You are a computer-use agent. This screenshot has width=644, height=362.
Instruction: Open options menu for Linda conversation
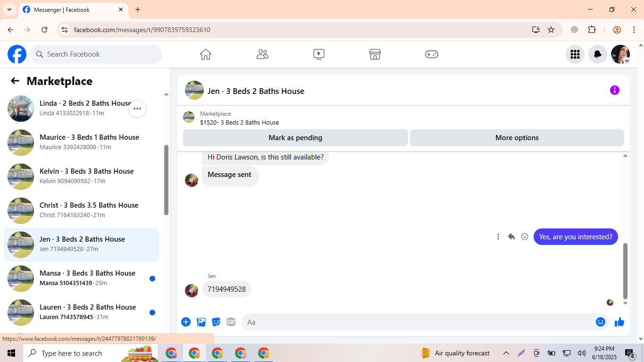(137, 109)
